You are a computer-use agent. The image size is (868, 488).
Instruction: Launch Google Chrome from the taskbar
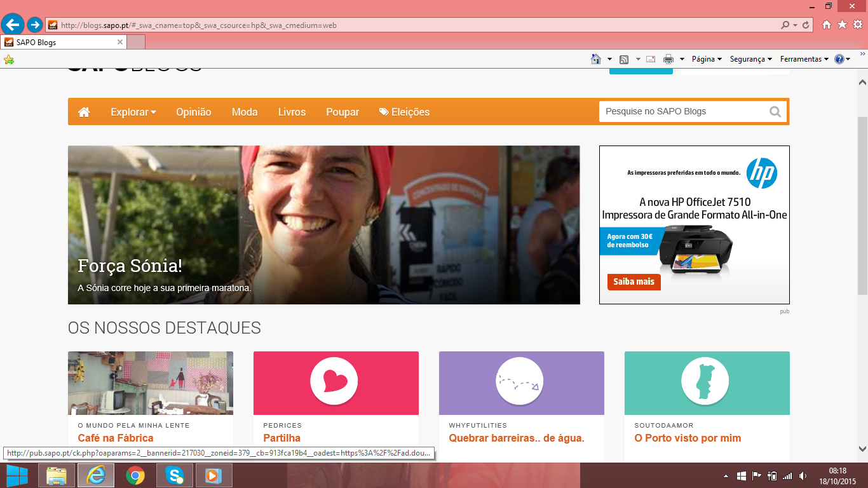[x=135, y=475]
